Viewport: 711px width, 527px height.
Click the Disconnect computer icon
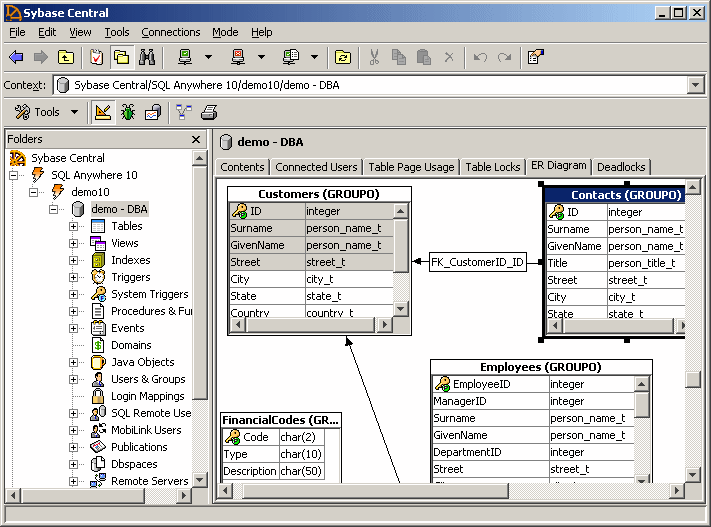(x=238, y=57)
